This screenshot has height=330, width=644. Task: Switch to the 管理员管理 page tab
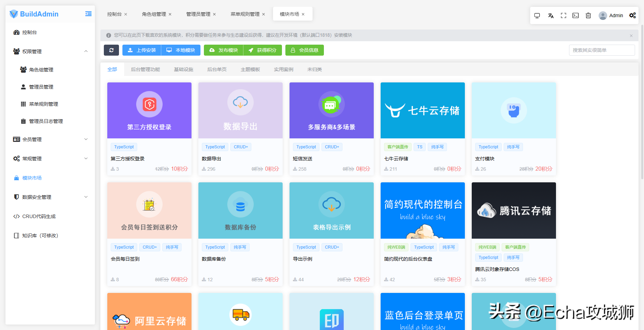[198, 14]
